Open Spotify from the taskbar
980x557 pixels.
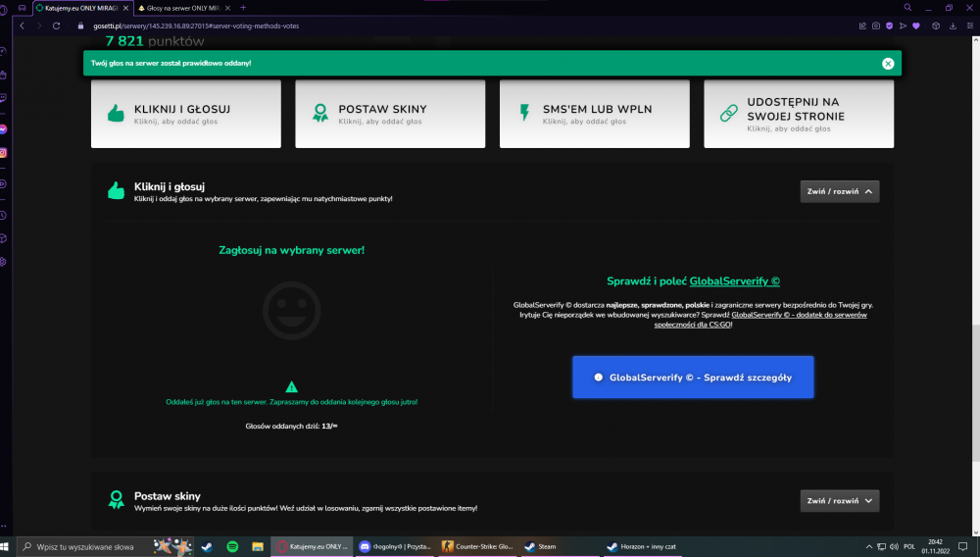click(232, 546)
